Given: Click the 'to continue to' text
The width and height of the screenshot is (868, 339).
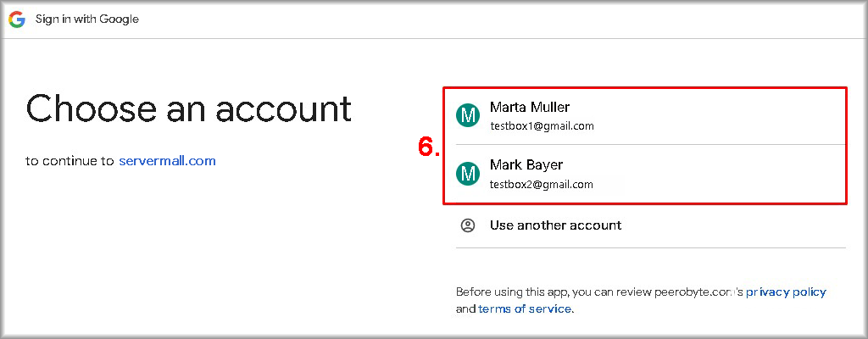Looking at the screenshot, I should click(x=70, y=160).
